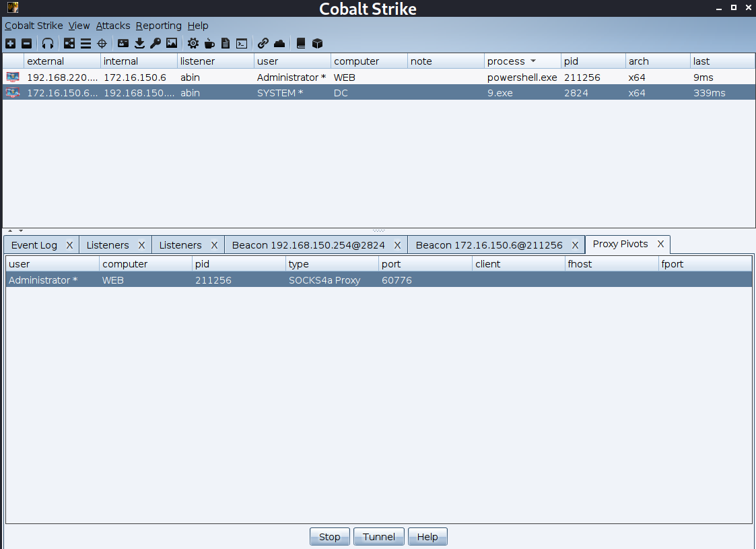
Task: Click the minus disconnect icon in toolbar
Action: [x=27, y=43]
